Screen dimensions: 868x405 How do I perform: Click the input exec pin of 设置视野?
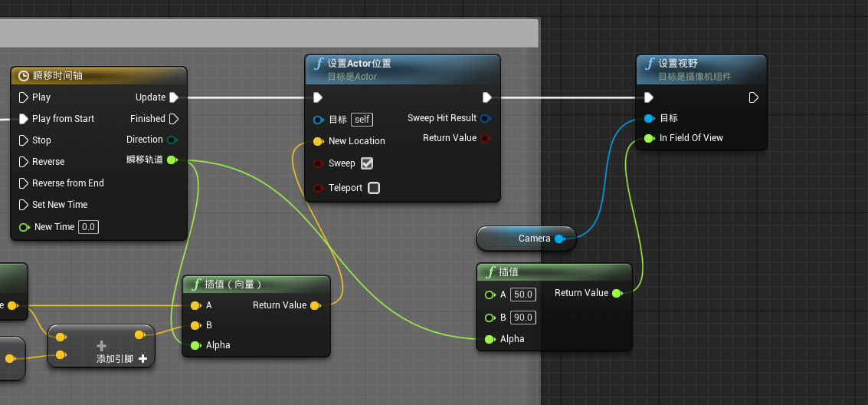coord(649,97)
